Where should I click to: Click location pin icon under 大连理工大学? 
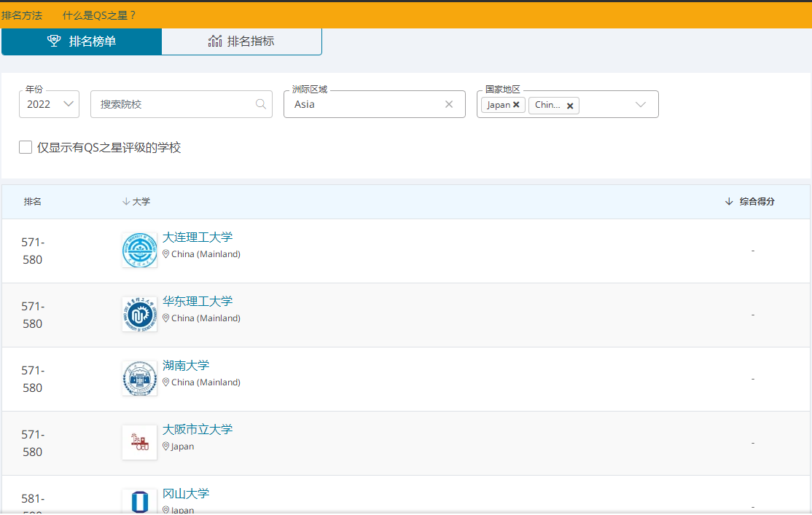pos(165,253)
